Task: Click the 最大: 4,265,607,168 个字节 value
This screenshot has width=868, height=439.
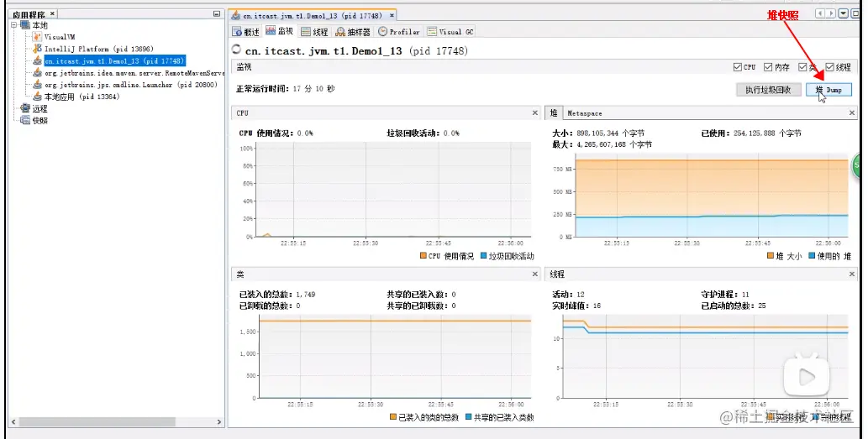Action: pos(602,144)
